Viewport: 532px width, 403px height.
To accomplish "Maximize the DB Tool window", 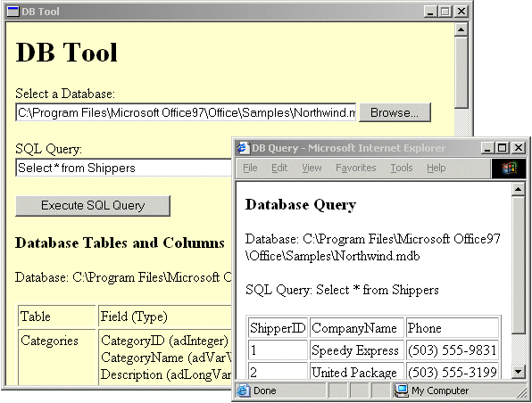I will pyautogui.click(x=445, y=12).
